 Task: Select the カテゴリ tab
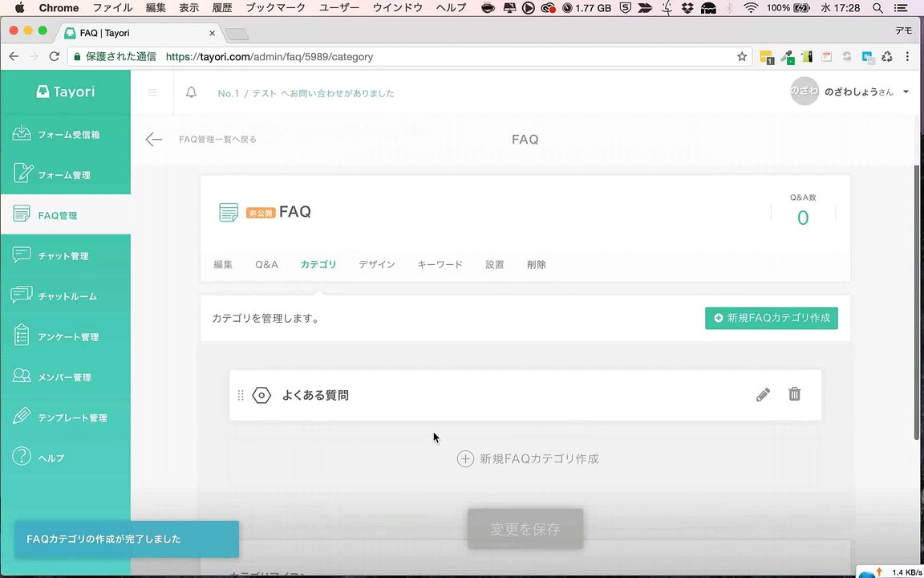coord(318,265)
